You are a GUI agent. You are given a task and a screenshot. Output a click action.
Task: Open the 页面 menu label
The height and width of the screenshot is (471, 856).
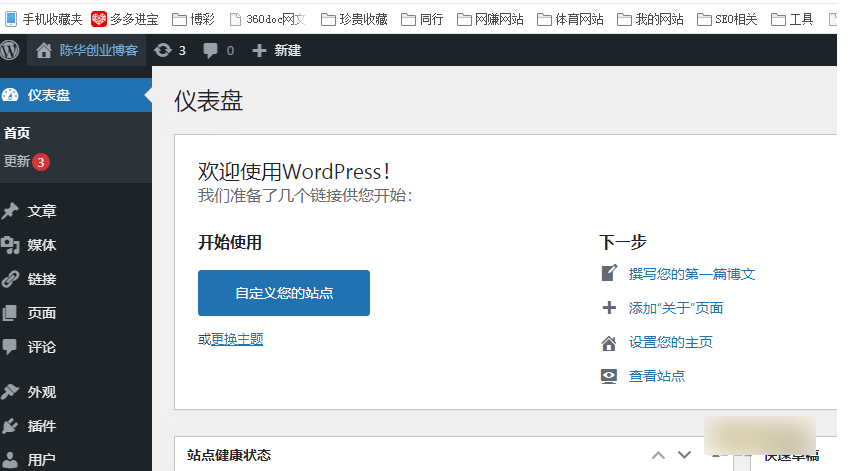(42, 313)
